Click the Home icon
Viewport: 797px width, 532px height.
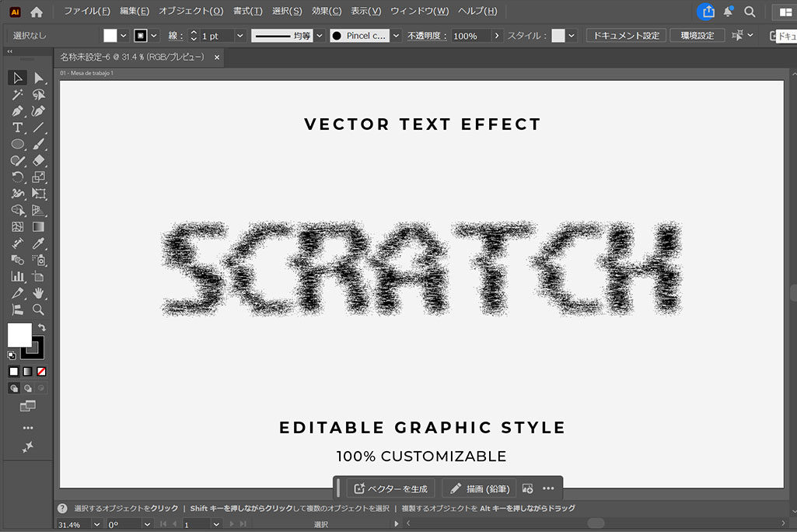coord(37,12)
